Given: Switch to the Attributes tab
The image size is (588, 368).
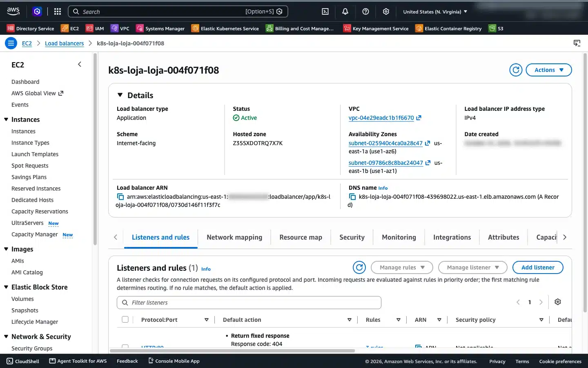Looking at the screenshot, I should pos(503,237).
